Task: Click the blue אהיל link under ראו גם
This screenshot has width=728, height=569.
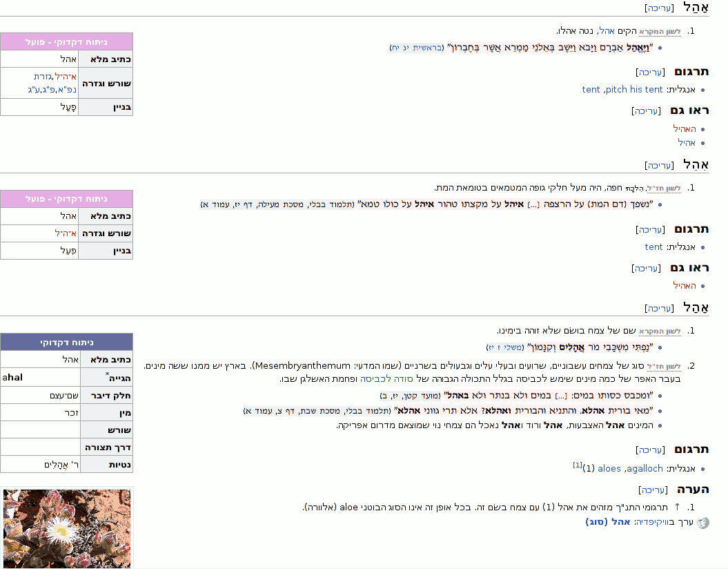Action: tap(686, 143)
